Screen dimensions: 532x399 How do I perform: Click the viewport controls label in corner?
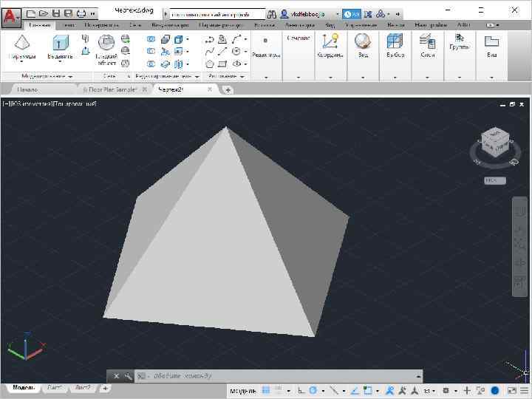pyautogui.click(x=50, y=103)
